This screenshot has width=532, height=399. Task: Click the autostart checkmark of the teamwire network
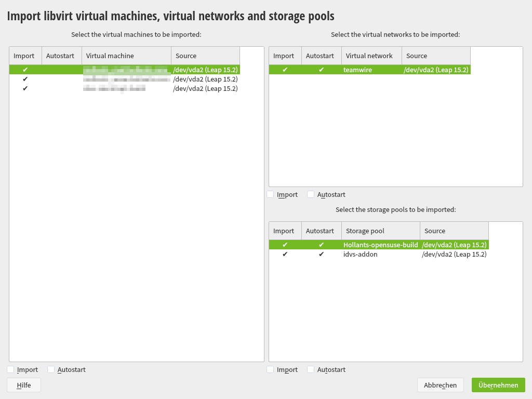(321, 70)
